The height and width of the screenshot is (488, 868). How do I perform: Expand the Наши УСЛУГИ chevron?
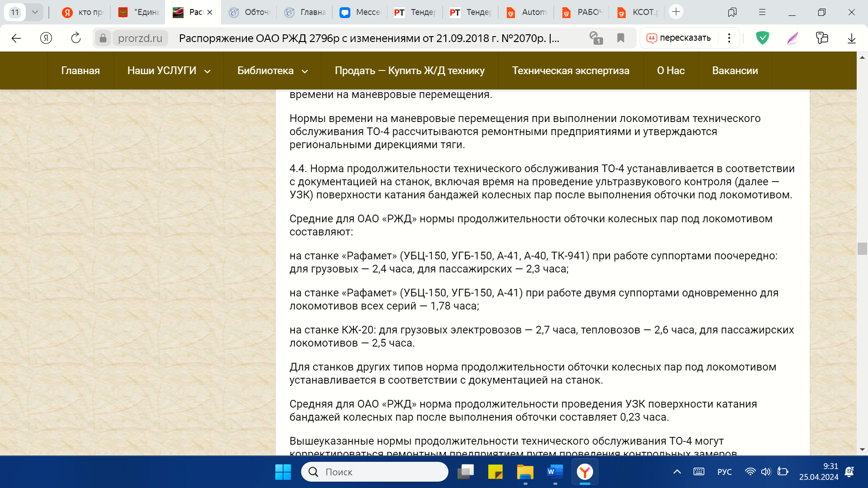click(x=208, y=71)
